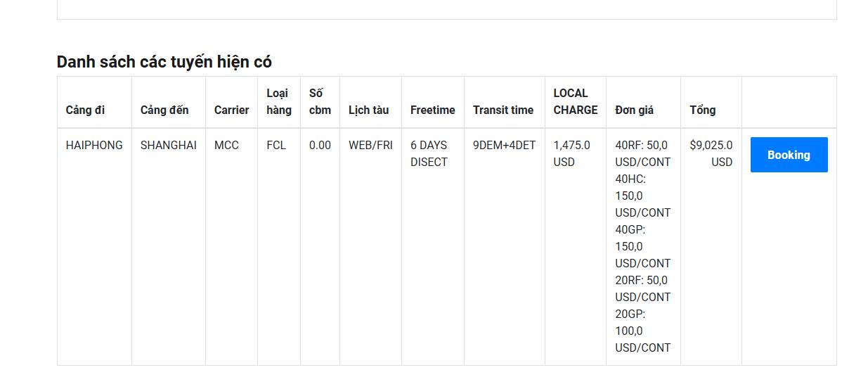Click the blue Booking button
Screen dimensions: 868x389
(789, 155)
